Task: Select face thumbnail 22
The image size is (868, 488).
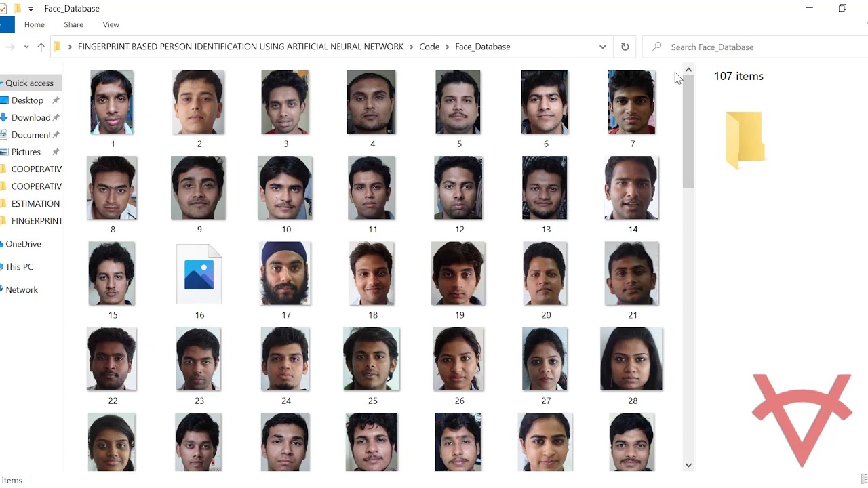Action: [112, 359]
